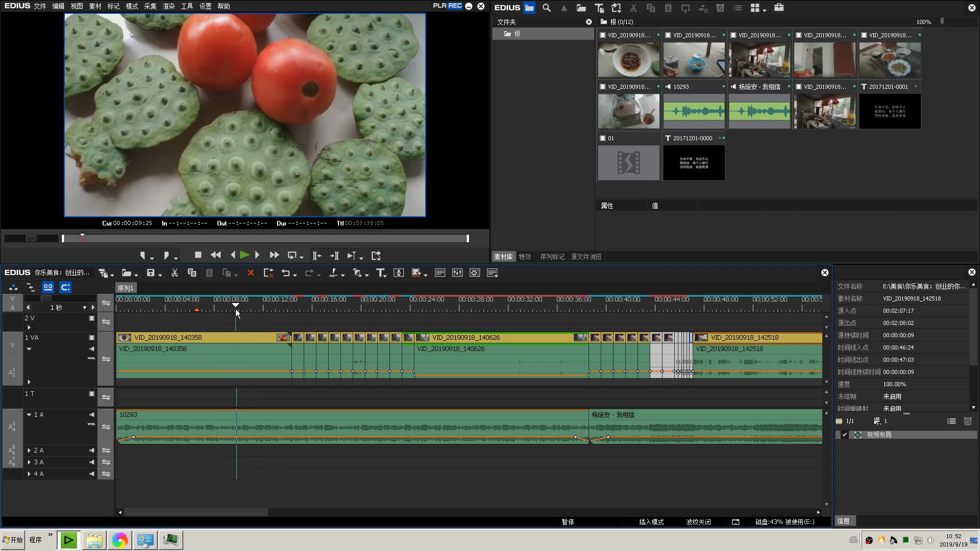
Task: Click the Set Out point icon in the player
Action: click(x=166, y=256)
